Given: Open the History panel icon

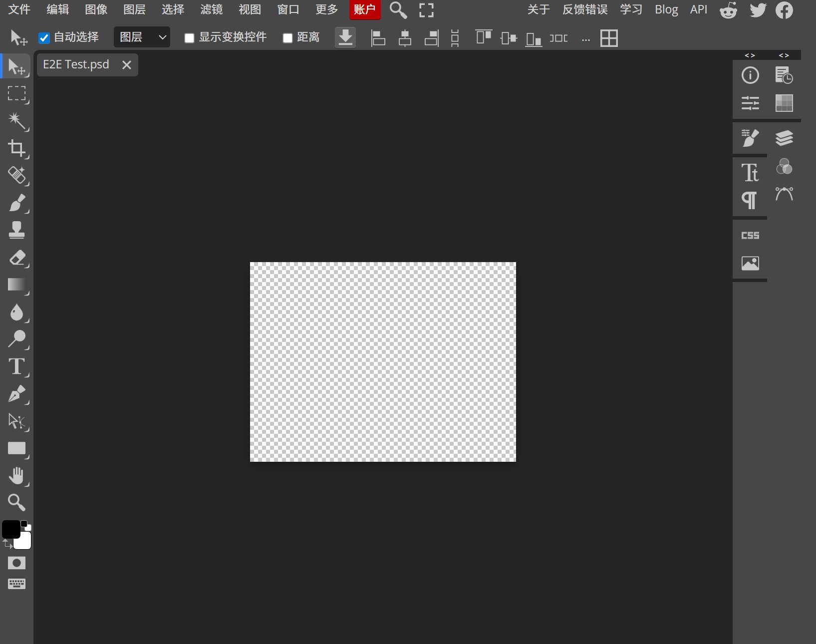Looking at the screenshot, I should click(784, 75).
